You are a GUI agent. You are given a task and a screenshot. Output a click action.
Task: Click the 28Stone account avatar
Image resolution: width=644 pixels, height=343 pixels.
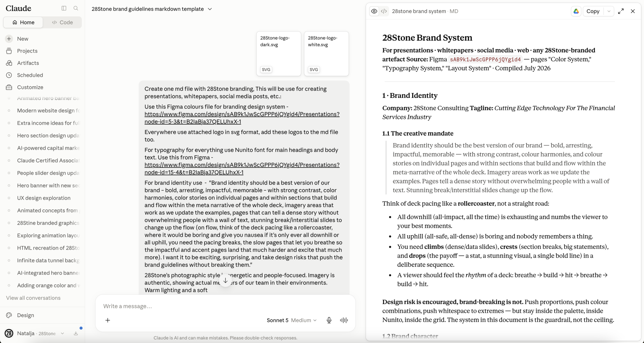pos(9,333)
